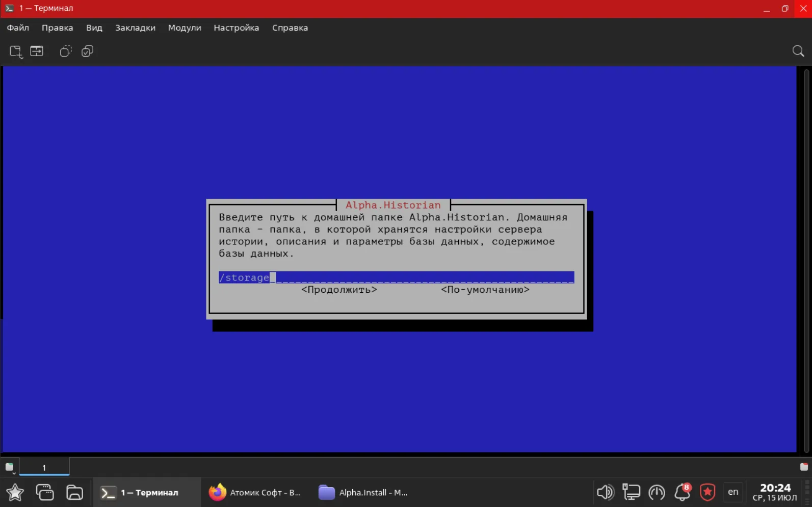Select <По-умолчанию> in the Alpha.Historian dialog
The image size is (812, 507).
pyautogui.click(x=485, y=290)
